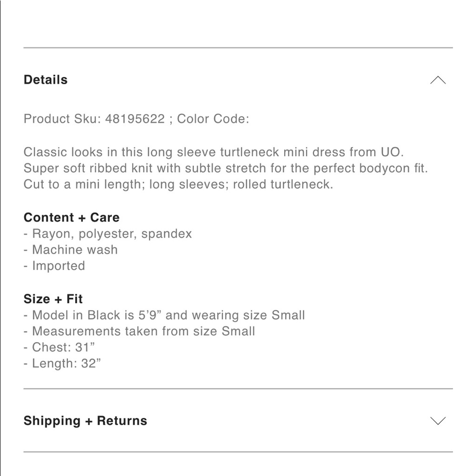
Task: Select the Size + Fit heading
Action: [x=53, y=299]
